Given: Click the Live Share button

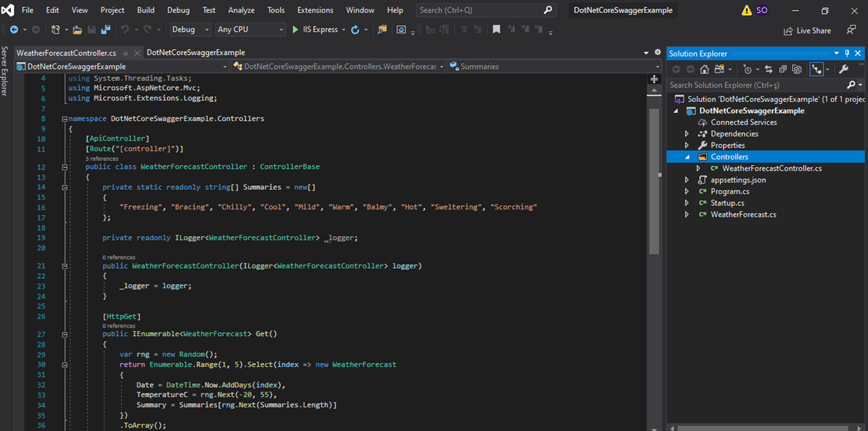Looking at the screenshot, I should point(807,30).
